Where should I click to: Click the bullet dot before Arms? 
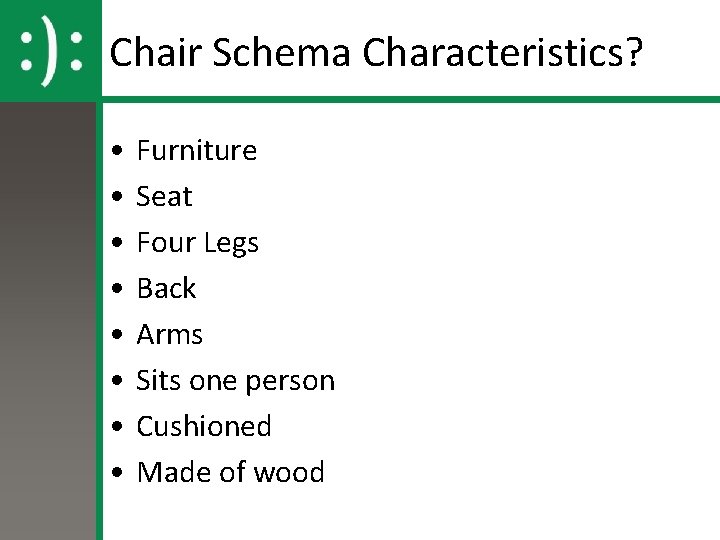tap(117, 334)
